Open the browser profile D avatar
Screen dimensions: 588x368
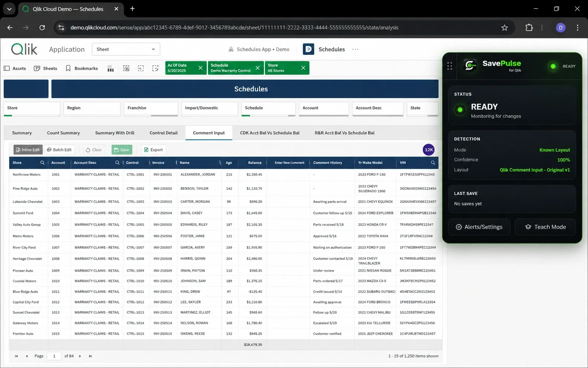coord(561,27)
